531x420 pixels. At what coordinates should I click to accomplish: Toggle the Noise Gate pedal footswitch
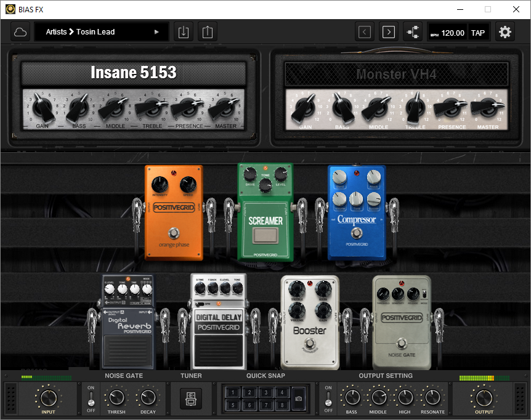(402, 343)
